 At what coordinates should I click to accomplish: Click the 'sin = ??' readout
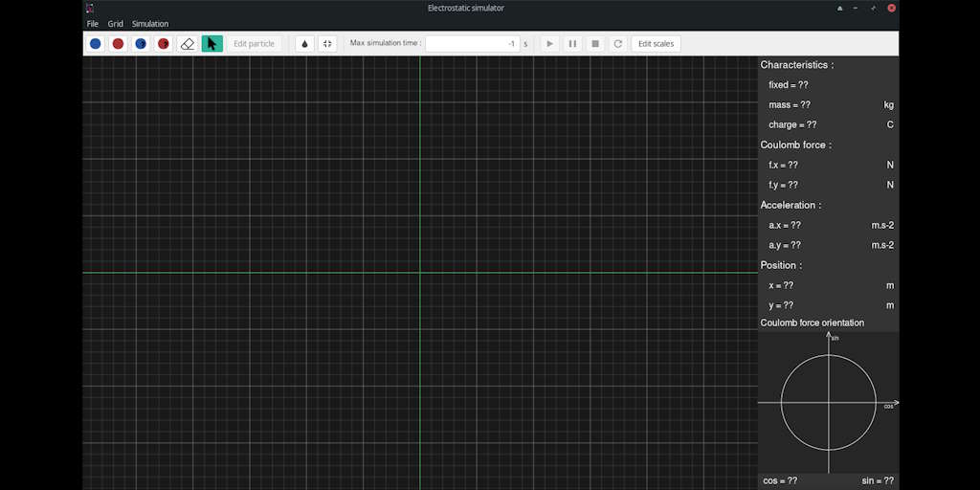878,480
